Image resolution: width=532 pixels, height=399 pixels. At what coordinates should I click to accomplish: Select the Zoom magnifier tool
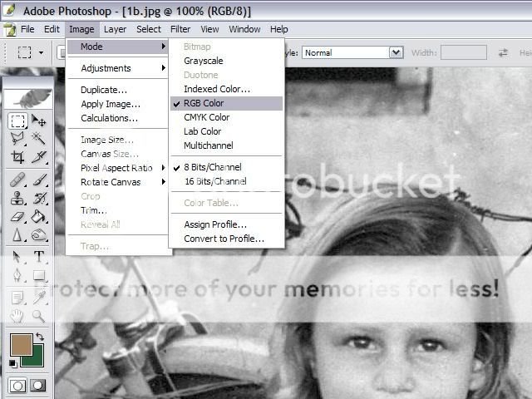tap(38, 316)
